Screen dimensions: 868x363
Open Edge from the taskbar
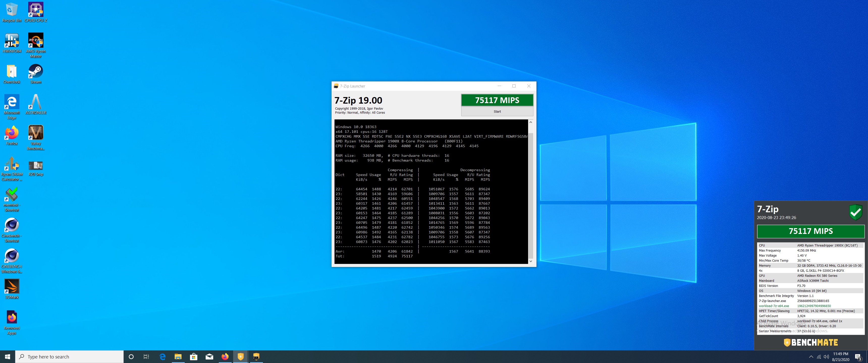pos(162,357)
